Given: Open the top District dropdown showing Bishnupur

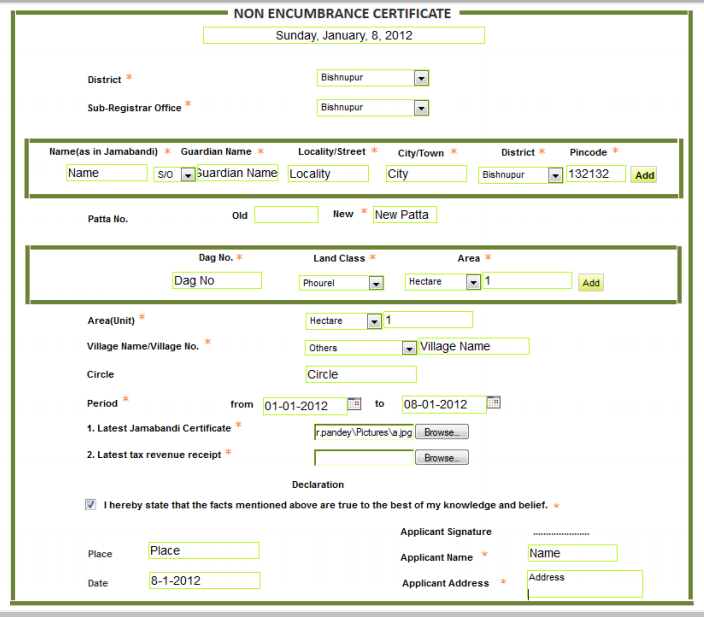Looking at the screenshot, I should click(373, 78).
